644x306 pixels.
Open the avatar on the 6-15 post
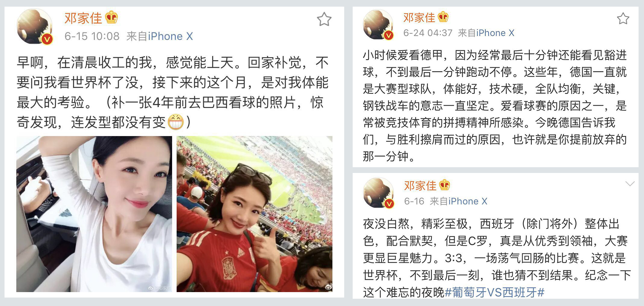coord(34,27)
